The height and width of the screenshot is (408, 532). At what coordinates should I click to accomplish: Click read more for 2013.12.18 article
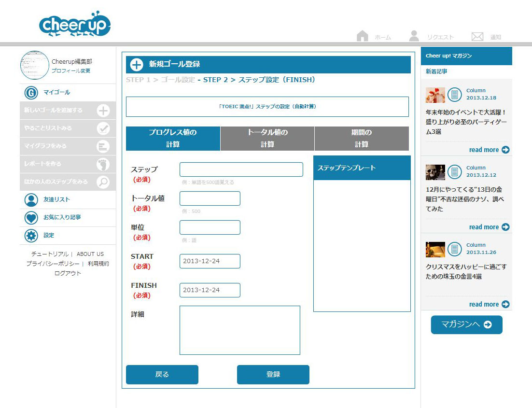(489, 150)
